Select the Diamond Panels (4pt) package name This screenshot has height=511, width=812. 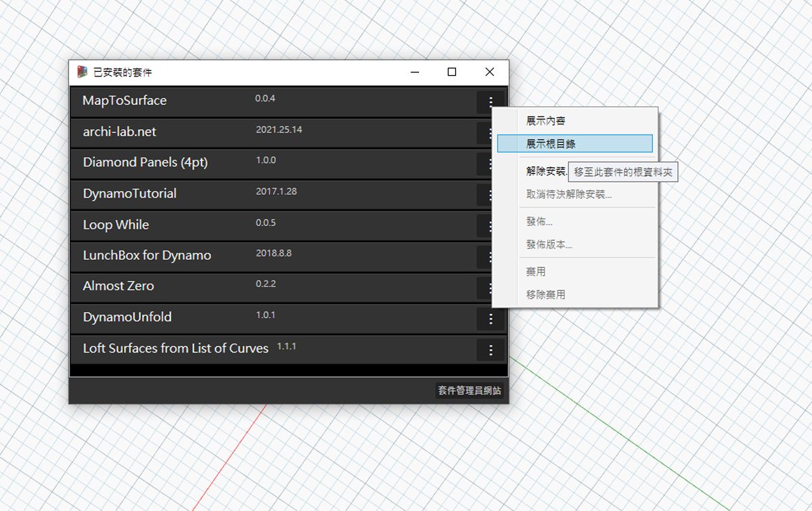[145, 162]
